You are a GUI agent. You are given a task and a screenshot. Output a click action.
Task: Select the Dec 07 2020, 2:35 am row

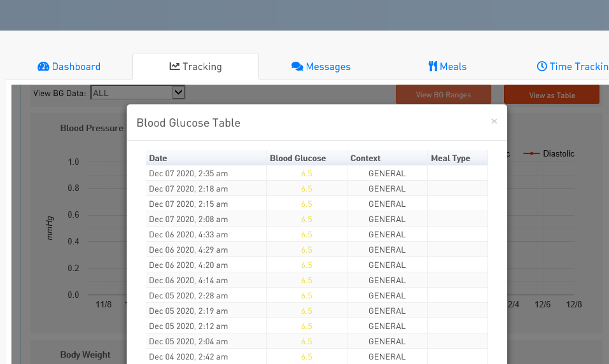click(188, 173)
